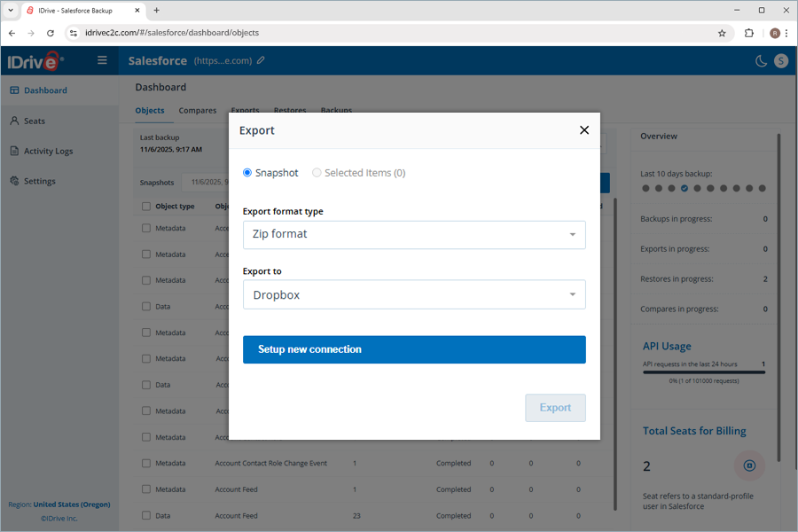Open the S user avatar menu

click(x=781, y=61)
